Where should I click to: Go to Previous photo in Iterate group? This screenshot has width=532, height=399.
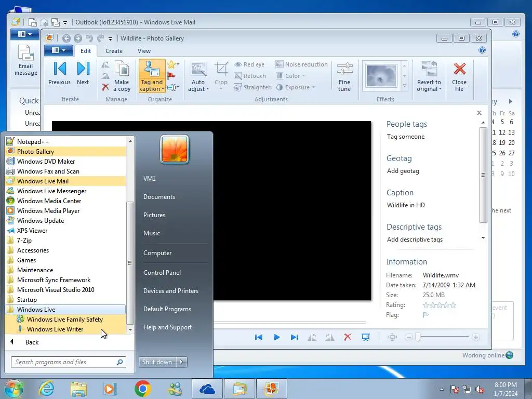coord(59,73)
